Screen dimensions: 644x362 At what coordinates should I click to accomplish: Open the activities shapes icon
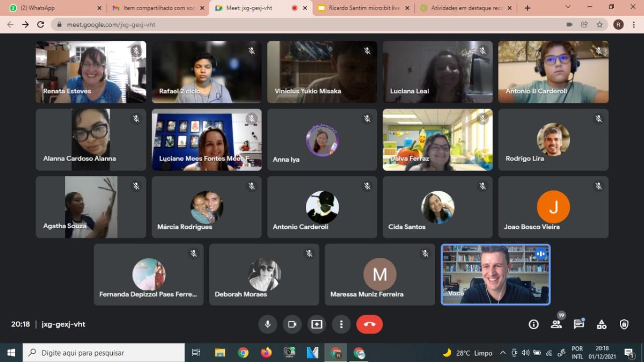602,324
